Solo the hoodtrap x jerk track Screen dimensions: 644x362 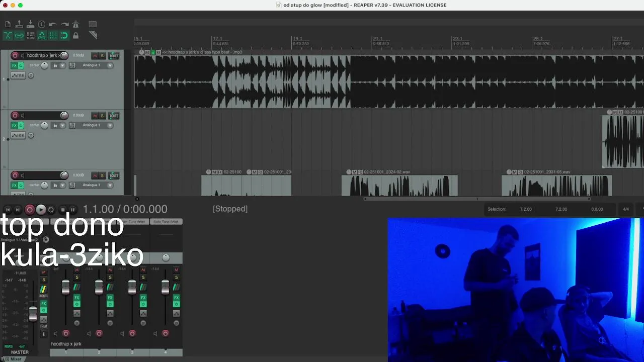coord(102,56)
